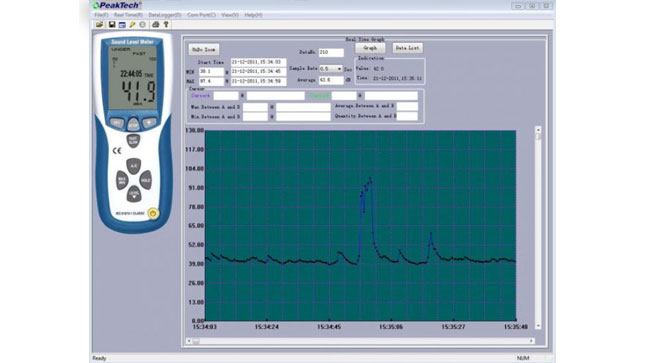Click the PeakTech logo in the title bar
650x363 pixels.
click(117, 5)
